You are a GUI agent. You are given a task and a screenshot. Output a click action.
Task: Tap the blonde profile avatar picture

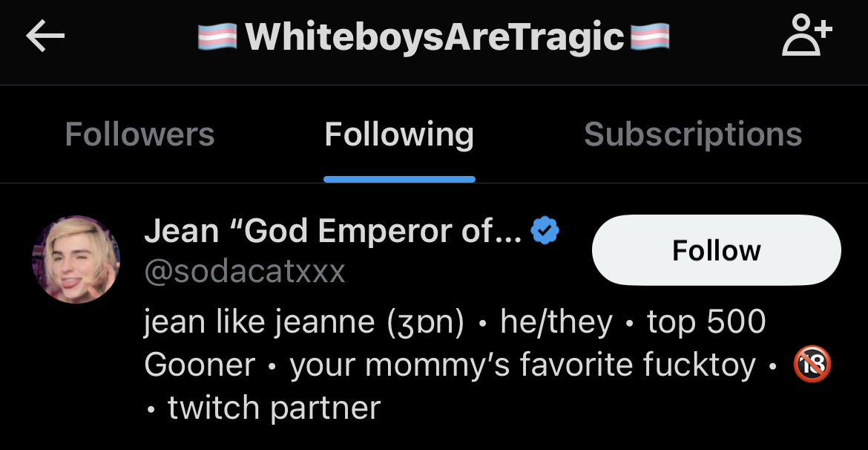click(76, 259)
